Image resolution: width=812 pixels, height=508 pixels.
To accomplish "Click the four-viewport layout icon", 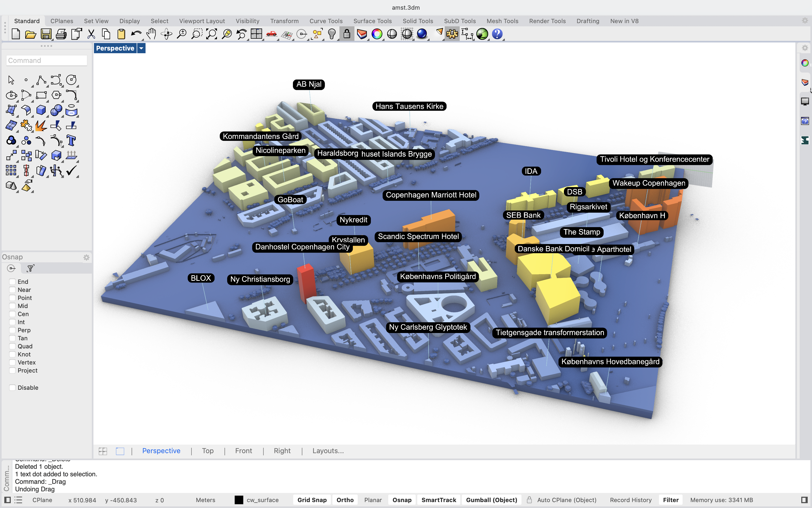I will tap(256, 34).
